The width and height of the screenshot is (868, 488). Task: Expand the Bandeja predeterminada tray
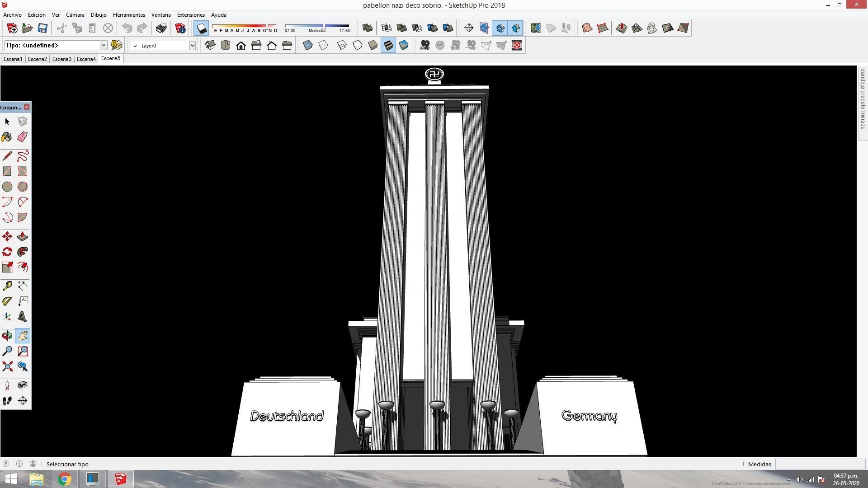point(863,99)
